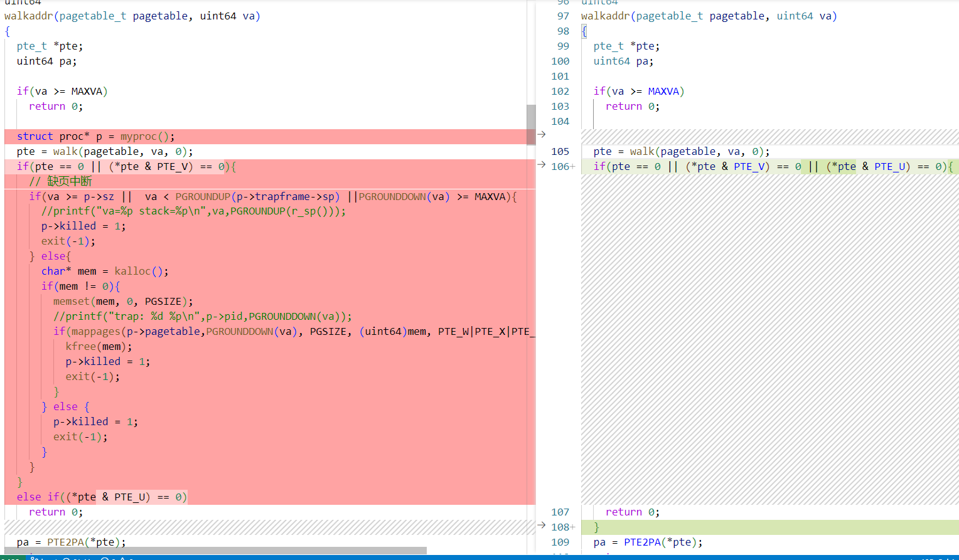Viewport: 959px width, 560px height.
Task: Click left pane 'pa = PTE2PA(*pte);' line
Action: tap(72, 542)
